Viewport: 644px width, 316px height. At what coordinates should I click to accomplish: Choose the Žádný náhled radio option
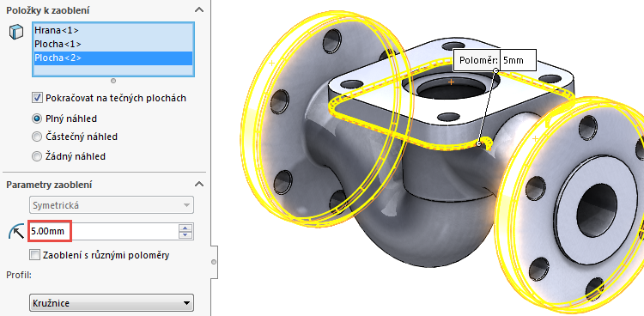(x=37, y=156)
